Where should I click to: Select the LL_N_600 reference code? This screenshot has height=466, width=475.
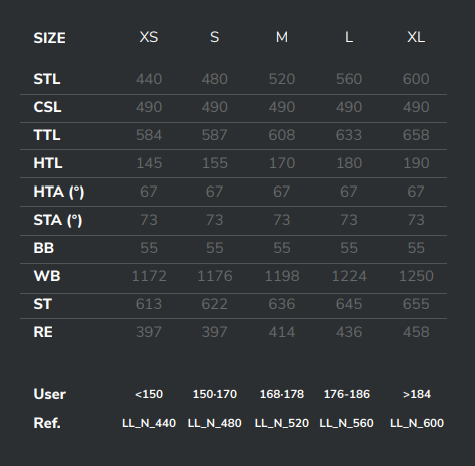(x=417, y=423)
